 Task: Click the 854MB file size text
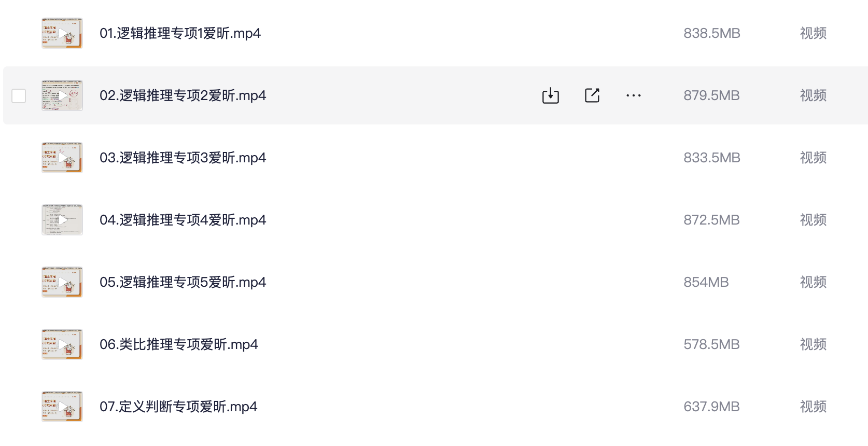click(x=706, y=282)
